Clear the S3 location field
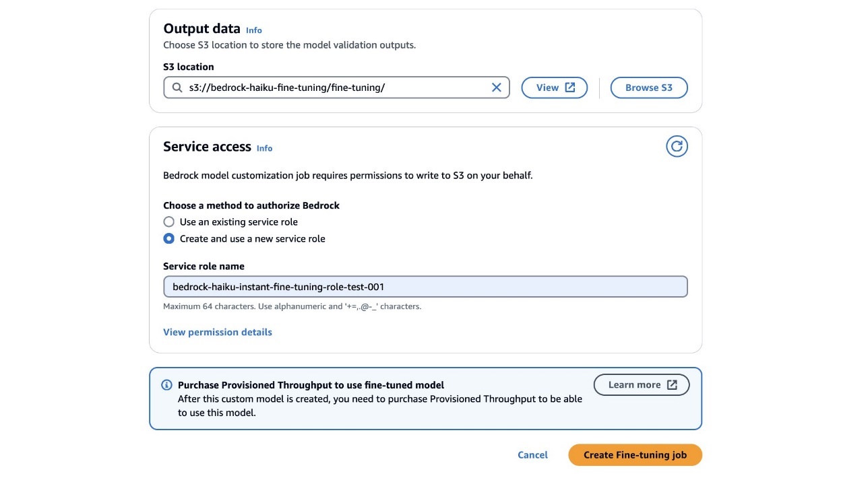 coord(497,88)
